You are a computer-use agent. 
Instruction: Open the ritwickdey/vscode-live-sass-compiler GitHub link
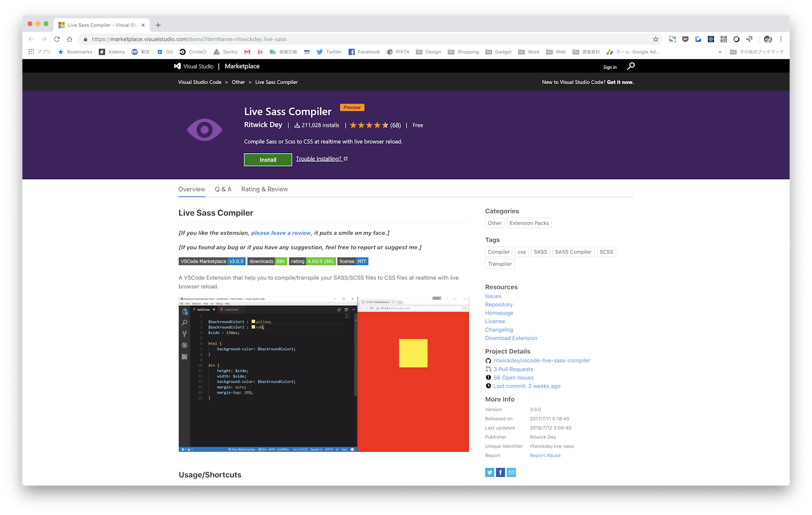[542, 361]
